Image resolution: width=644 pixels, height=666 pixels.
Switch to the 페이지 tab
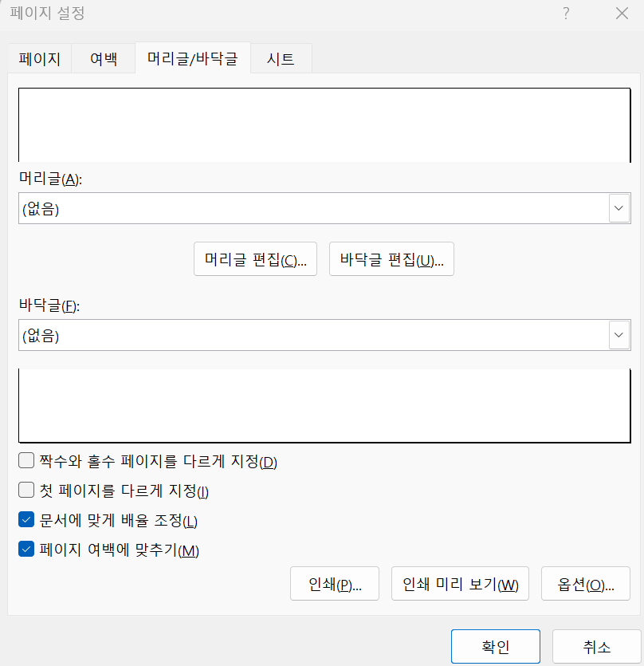[x=39, y=57]
